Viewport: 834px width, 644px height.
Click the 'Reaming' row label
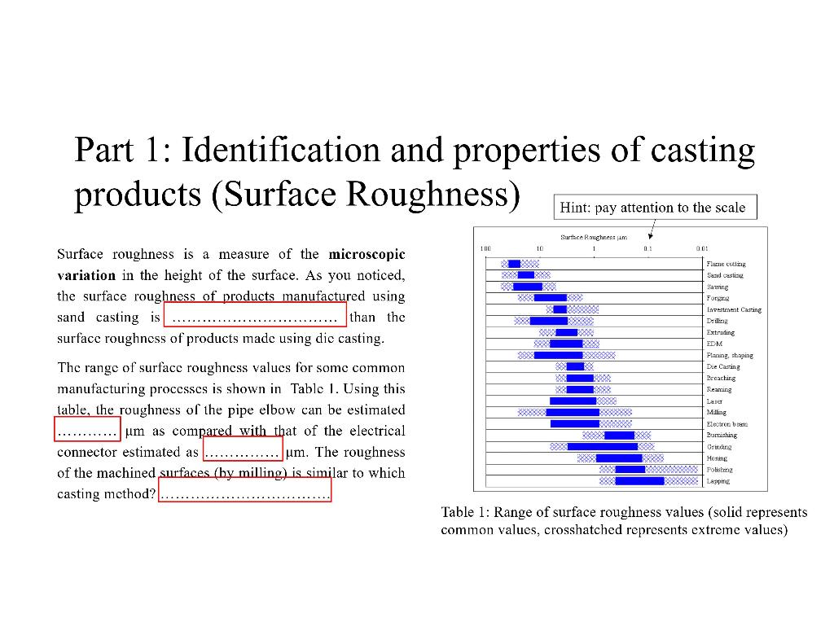[x=718, y=389]
